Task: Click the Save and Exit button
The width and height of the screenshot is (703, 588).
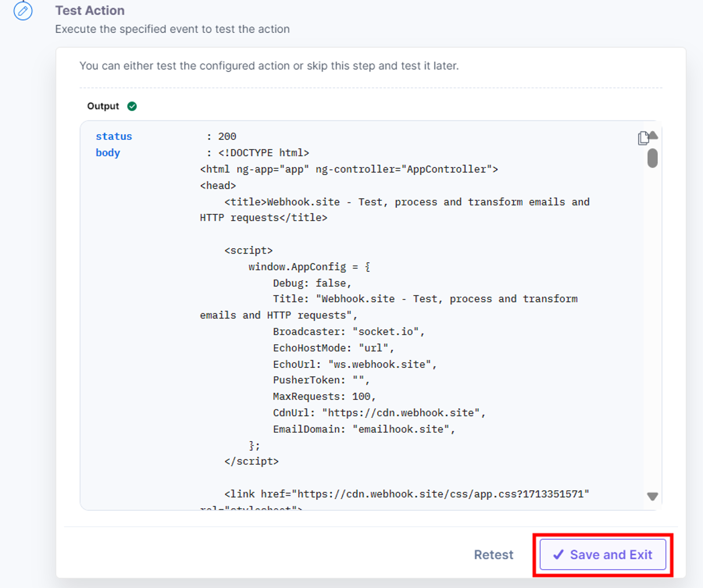Action: point(602,554)
